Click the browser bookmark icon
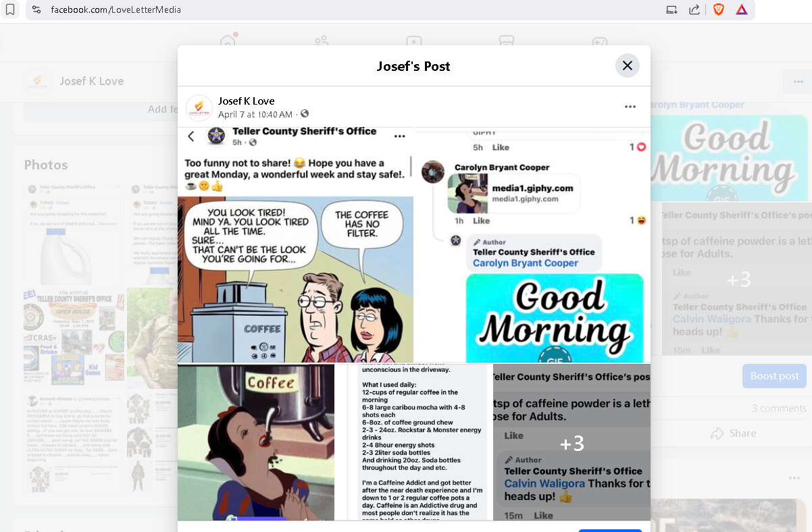Screen dimensions: 812x532 point(9,9)
